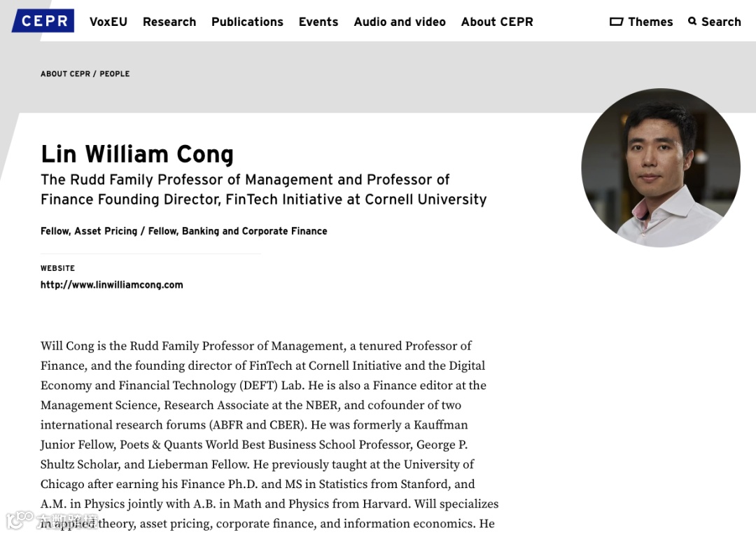Open the VoxEU menu
Viewport: 756px width, 535px height.
[108, 22]
